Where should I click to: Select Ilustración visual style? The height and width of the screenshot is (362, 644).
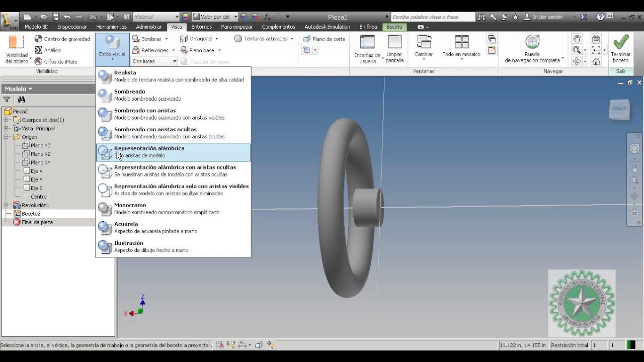point(173,246)
